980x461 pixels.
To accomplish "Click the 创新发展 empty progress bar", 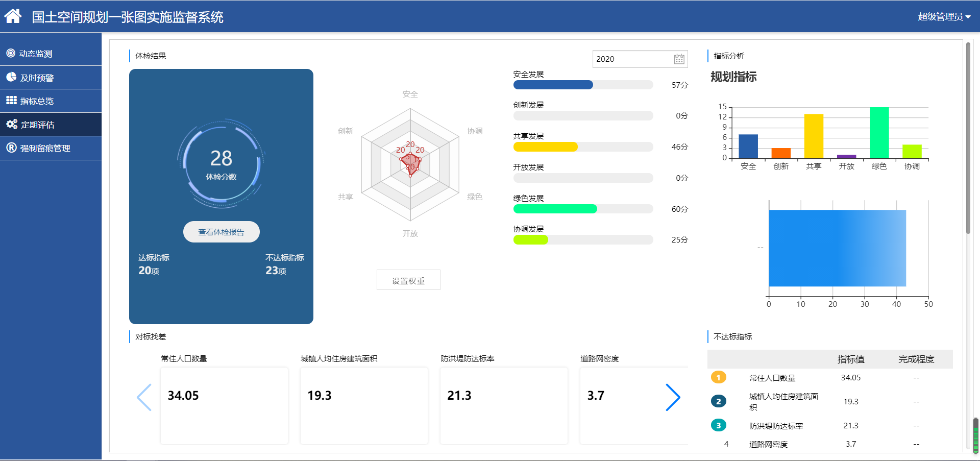I will (x=583, y=116).
